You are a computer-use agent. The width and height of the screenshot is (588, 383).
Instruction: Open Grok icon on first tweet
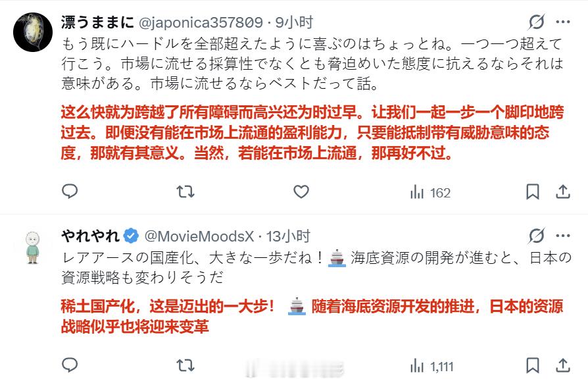(536, 22)
